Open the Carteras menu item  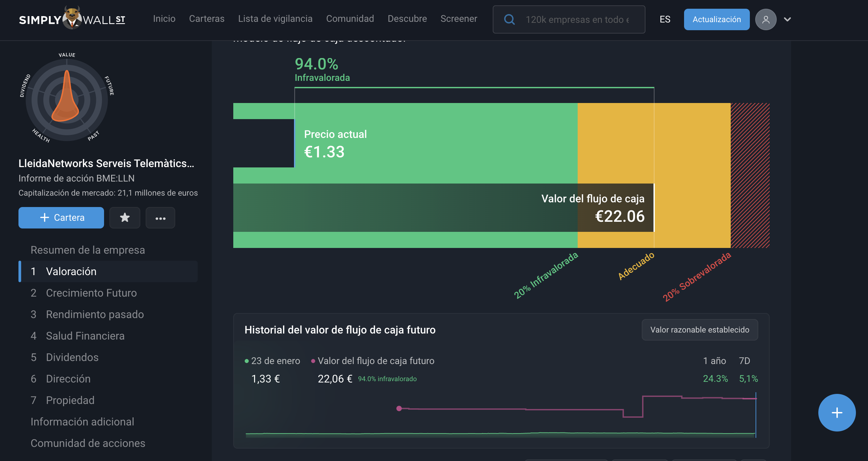pyautogui.click(x=206, y=18)
